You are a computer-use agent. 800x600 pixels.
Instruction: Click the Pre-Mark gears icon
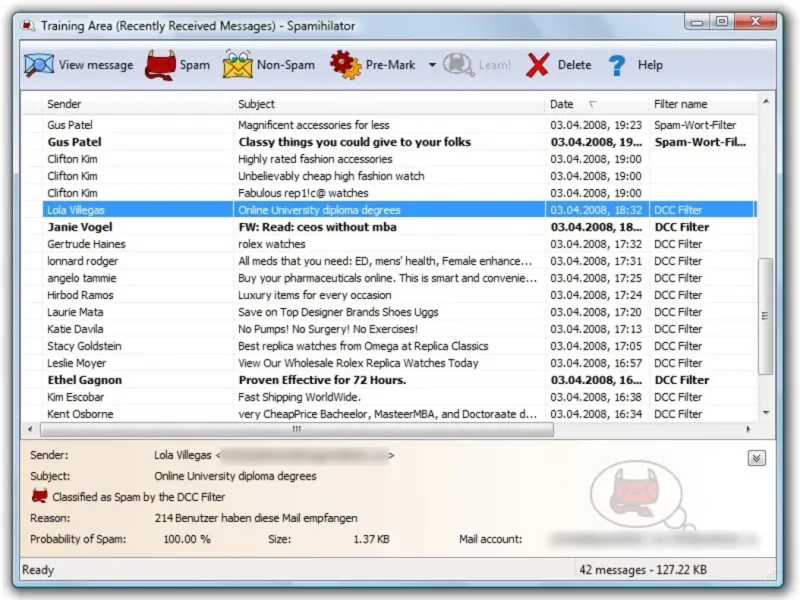tap(345, 65)
